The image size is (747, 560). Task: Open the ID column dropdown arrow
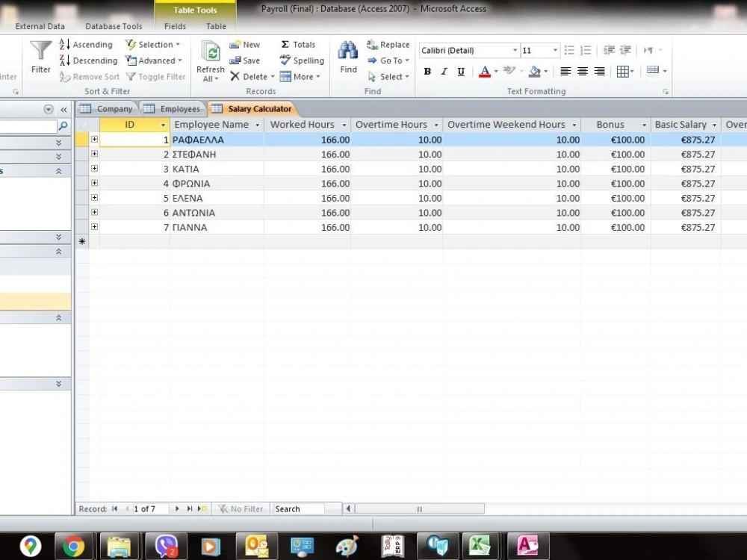pos(163,125)
